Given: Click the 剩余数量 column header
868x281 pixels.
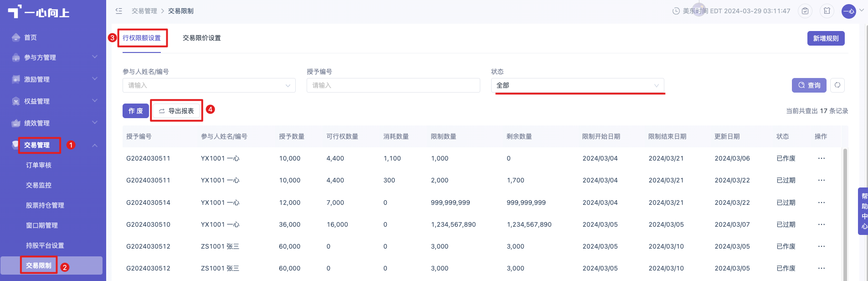Looking at the screenshot, I should pyautogui.click(x=519, y=136).
